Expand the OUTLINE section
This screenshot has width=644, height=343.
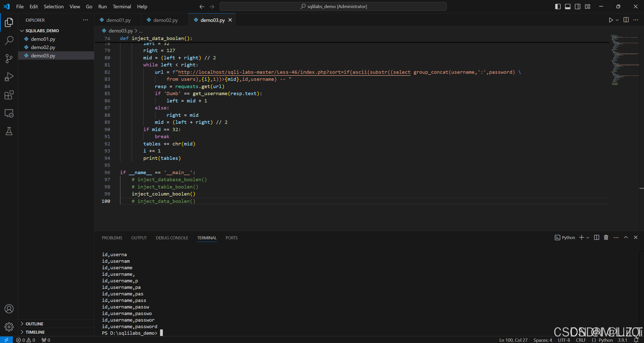[x=34, y=324]
